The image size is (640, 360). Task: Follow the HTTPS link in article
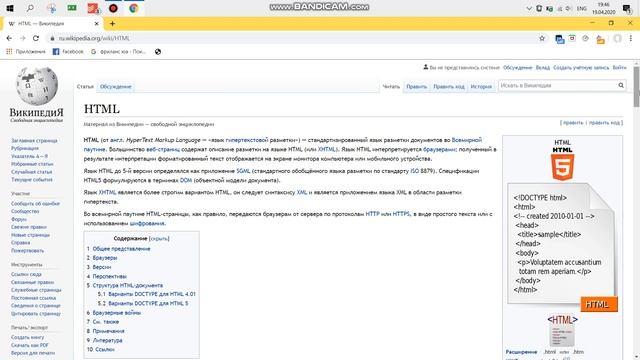click(401, 214)
